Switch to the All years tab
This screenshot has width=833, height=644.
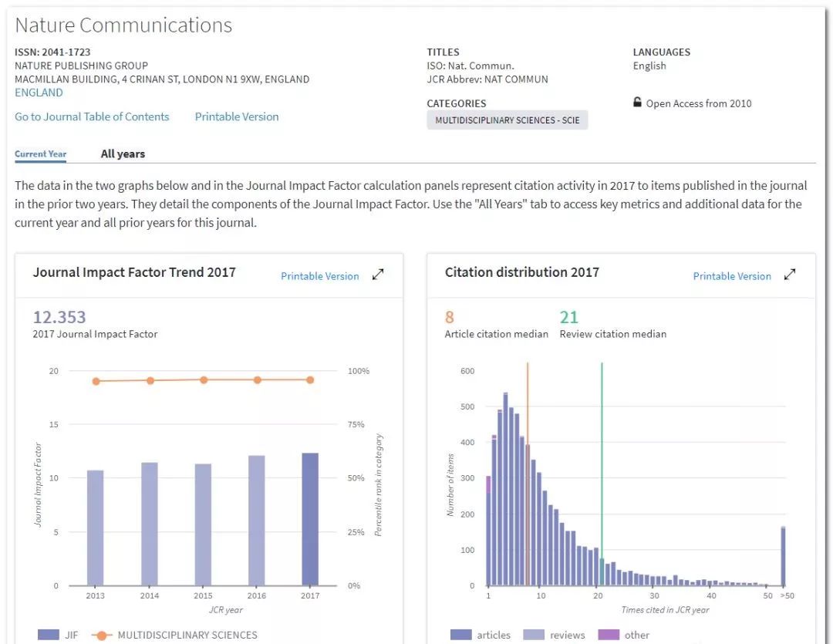[123, 153]
